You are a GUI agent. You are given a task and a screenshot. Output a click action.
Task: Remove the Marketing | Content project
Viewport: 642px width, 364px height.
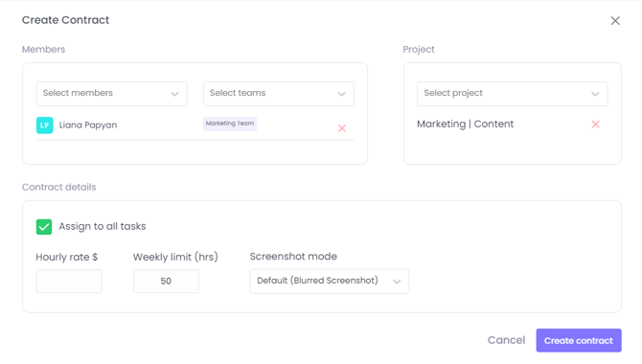coord(595,125)
